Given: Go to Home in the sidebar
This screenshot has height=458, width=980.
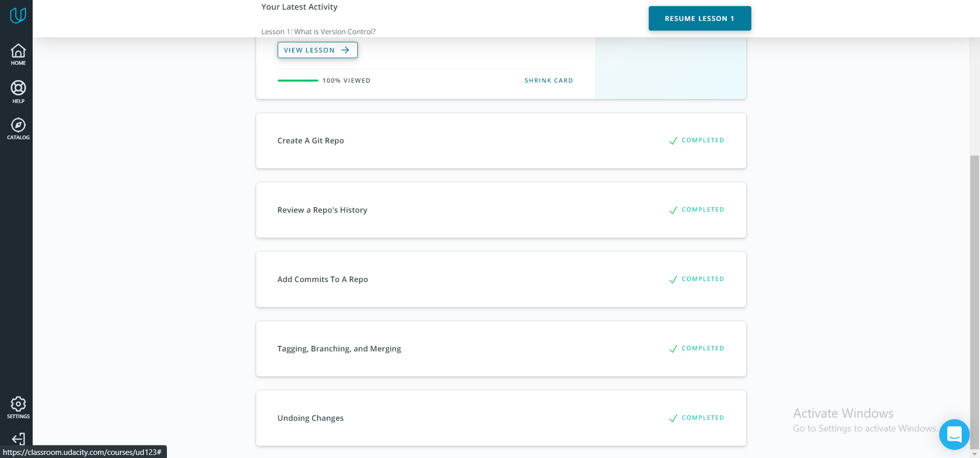Looking at the screenshot, I should tap(18, 55).
